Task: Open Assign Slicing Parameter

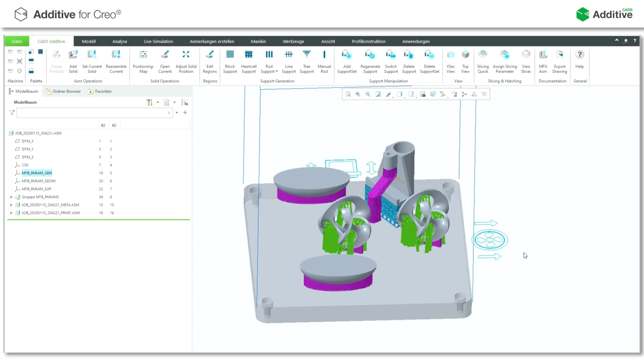Action: click(x=505, y=62)
